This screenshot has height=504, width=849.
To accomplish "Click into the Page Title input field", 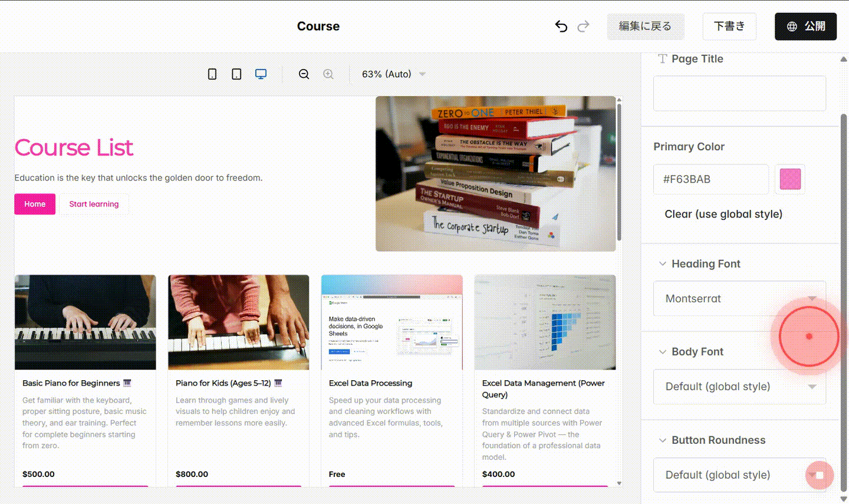I will point(739,93).
